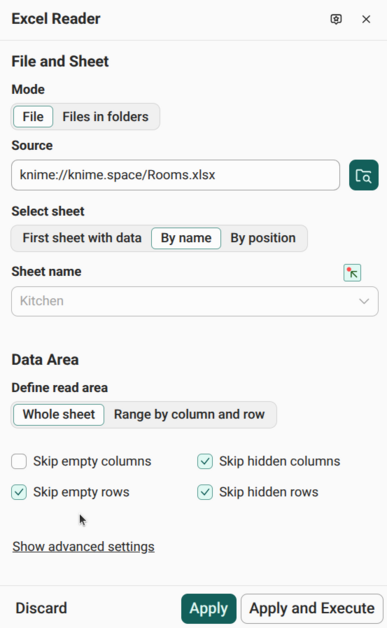Toggle Skip hidden rows checkbox

[205, 492]
